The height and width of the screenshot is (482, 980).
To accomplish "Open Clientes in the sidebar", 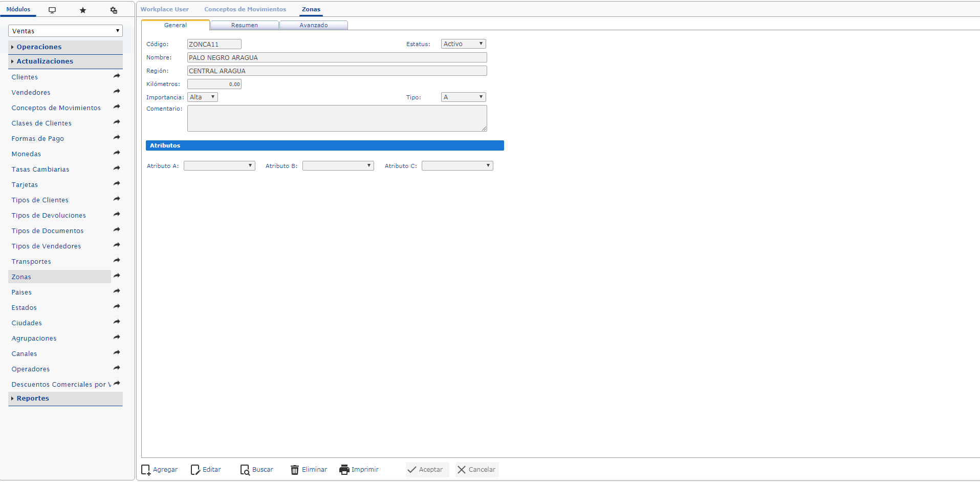I will (x=25, y=77).
